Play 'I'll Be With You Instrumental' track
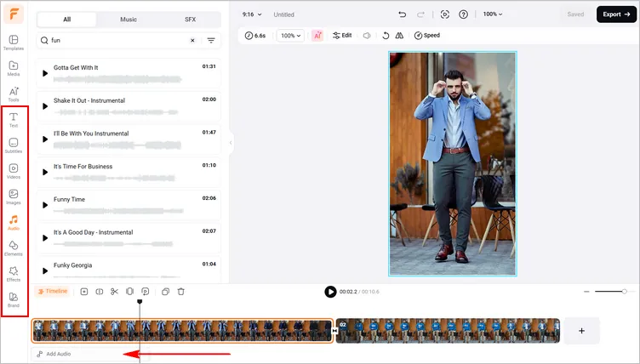The image size is (640, 364). tap(45, 139)
